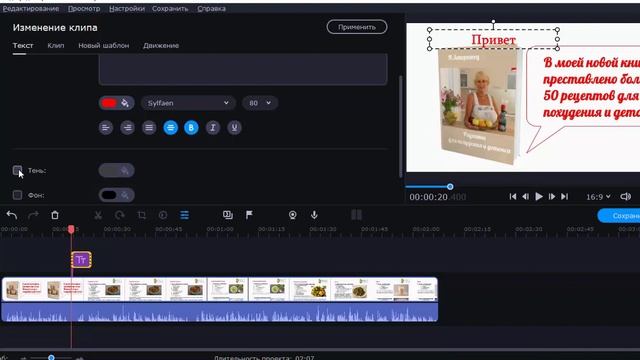Screen dimensions: 640x360
Task: Select the purple title clip on timeline
Action: 81,260
